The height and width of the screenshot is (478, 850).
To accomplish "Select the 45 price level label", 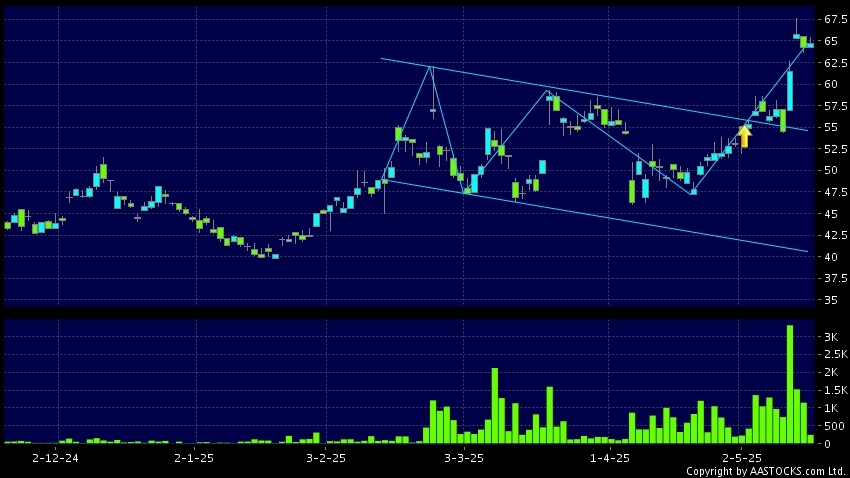I will (831, 214).
